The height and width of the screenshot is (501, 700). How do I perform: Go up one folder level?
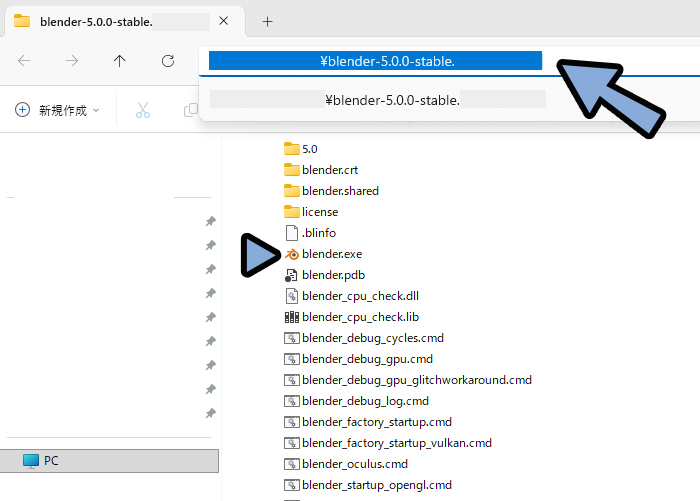tap(120, 61)
